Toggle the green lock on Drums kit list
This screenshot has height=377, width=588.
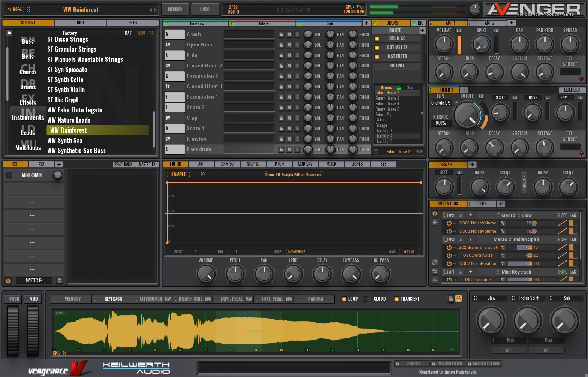click(399, 88)
